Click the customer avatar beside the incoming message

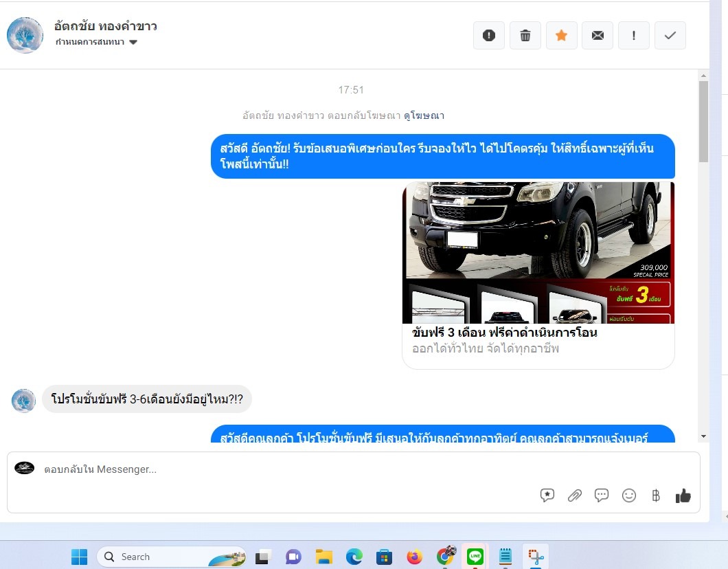click(x=24, y=401)
